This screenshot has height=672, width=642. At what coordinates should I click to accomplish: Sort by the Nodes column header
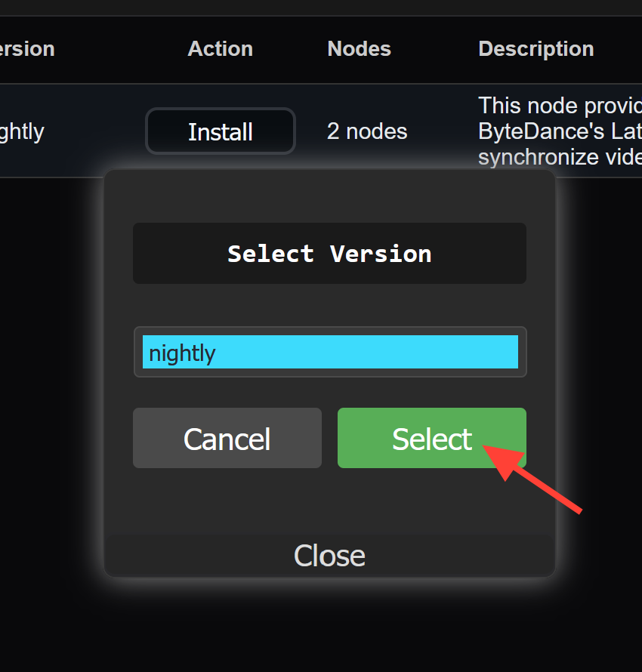[x=359, y=49]
